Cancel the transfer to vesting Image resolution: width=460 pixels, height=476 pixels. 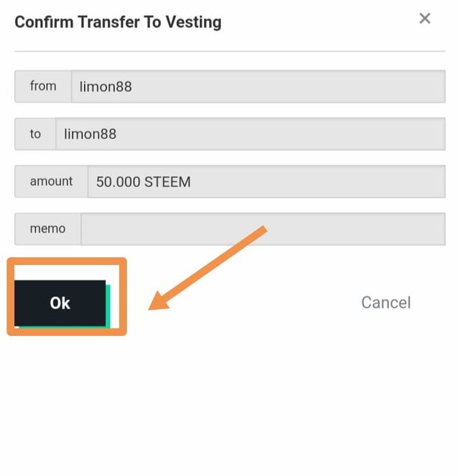point(386,303)
